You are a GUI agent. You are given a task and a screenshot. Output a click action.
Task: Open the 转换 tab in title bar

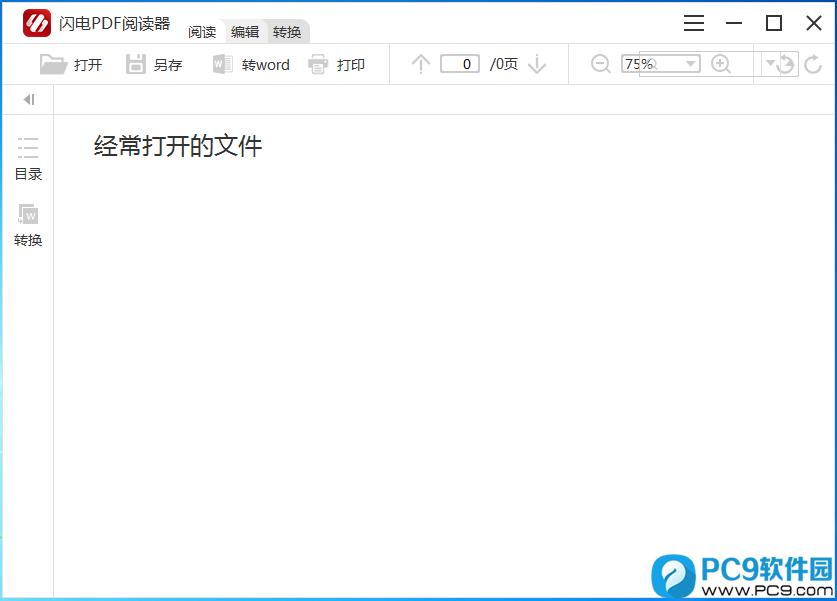[287, 32]
